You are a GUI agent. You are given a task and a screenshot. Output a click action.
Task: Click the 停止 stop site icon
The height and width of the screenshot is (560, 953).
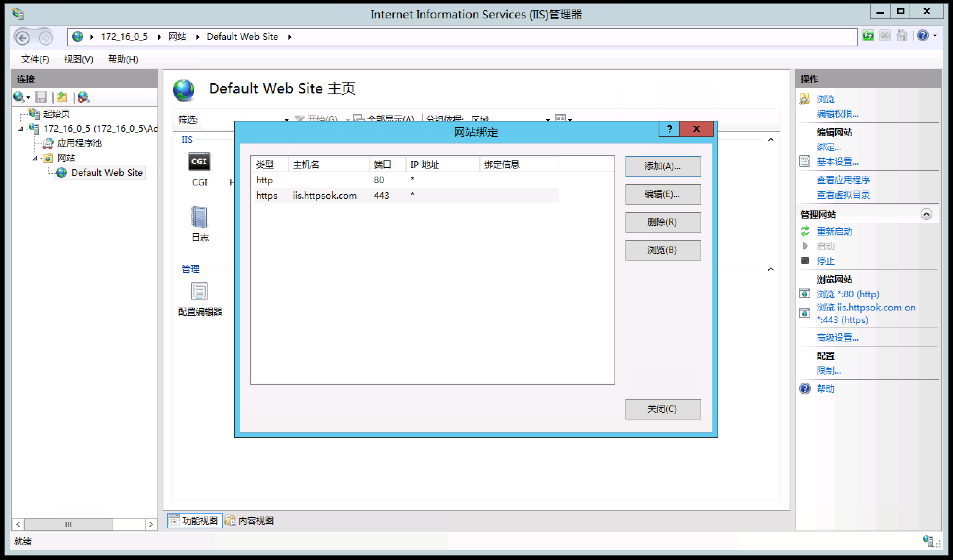[x=805, y=261]
